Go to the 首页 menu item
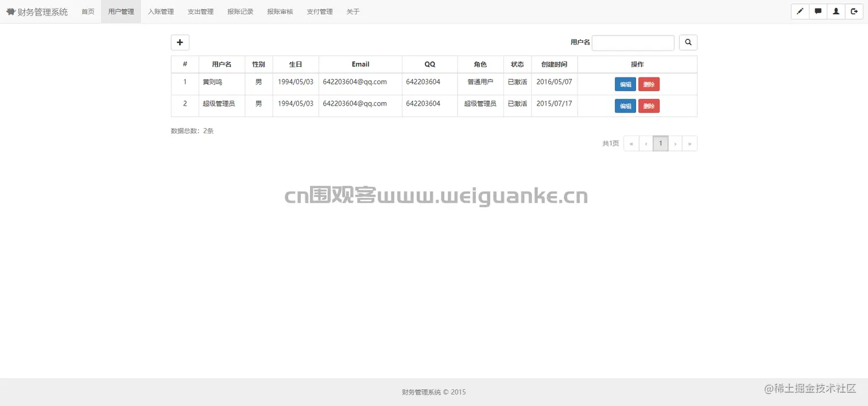Image resolution: width=868 pixels, height=406 pixels. pos(88,11)
